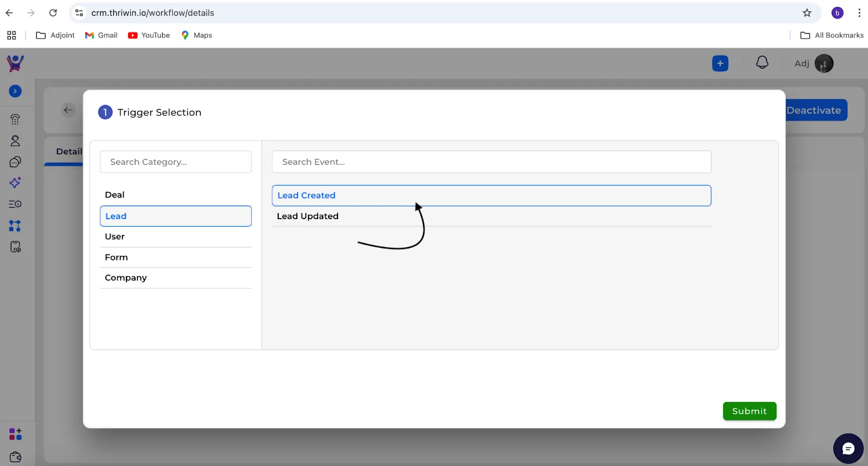Choose the Lead Created event
The image size is (868, 466).
click(x=492, y=195)
